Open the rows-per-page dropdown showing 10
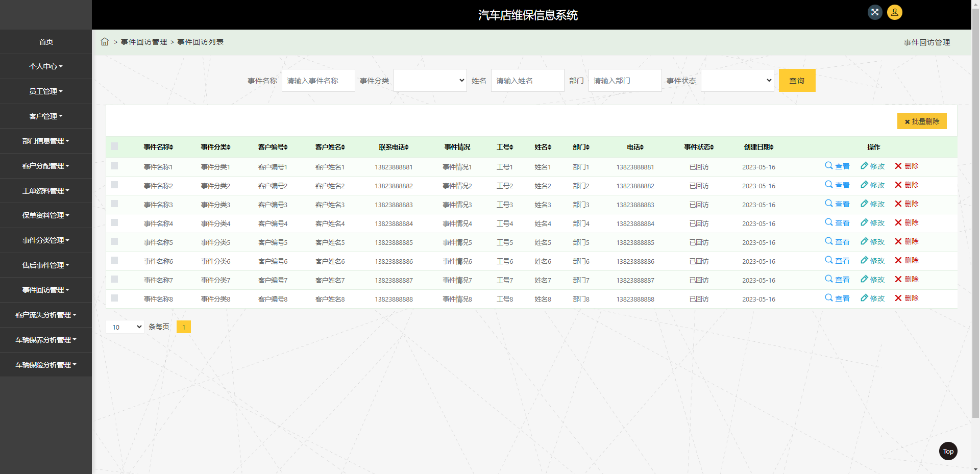This screenshot has width=980, height=474. (125, 327)
